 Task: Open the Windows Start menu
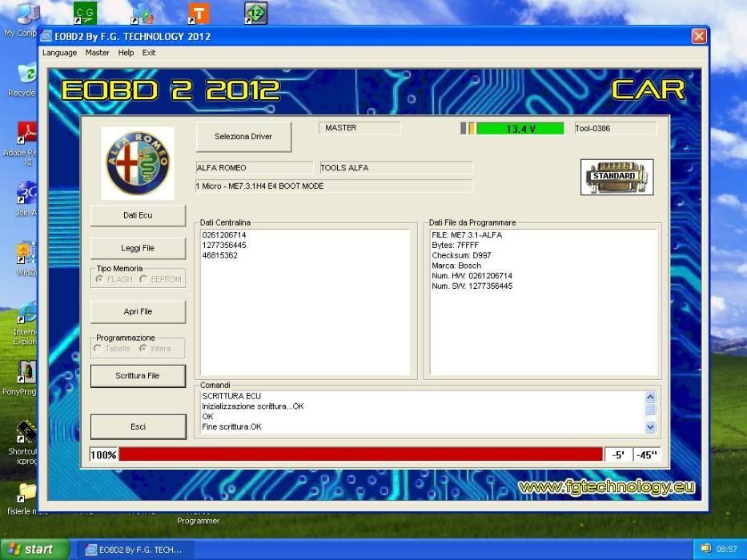tap(30, 550)
